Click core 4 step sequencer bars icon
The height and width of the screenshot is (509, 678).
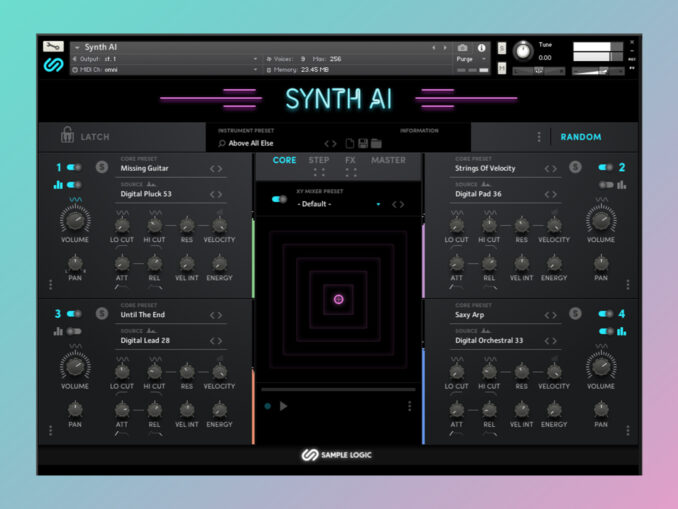point(621,331)
